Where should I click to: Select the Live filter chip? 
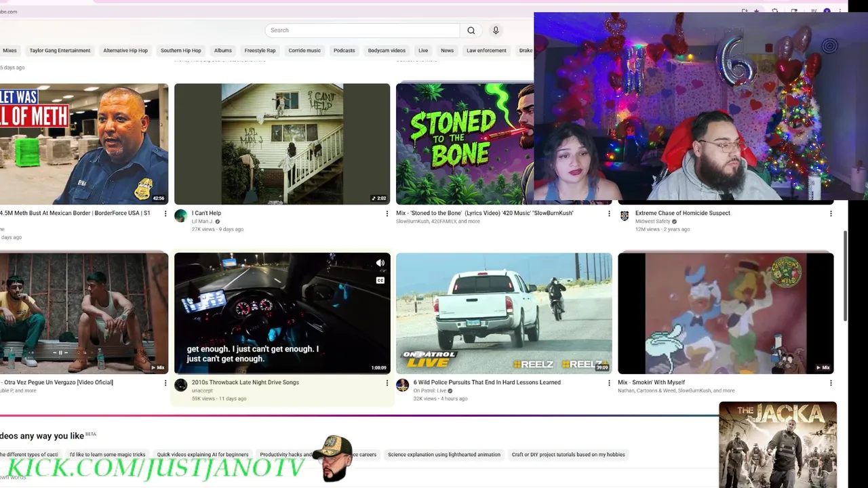point(423,50)
